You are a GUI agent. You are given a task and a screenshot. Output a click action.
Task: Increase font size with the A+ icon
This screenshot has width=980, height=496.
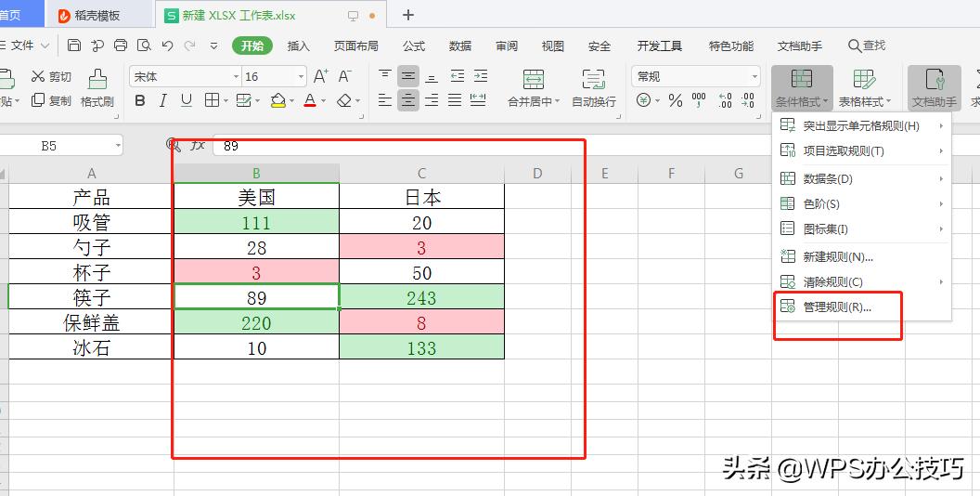pyautogui.click(x=320, y=76)
